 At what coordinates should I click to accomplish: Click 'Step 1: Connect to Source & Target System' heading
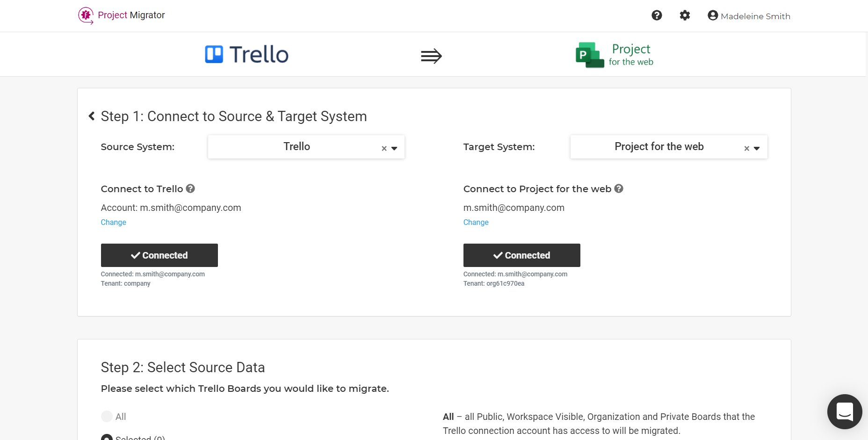(234, 116)
